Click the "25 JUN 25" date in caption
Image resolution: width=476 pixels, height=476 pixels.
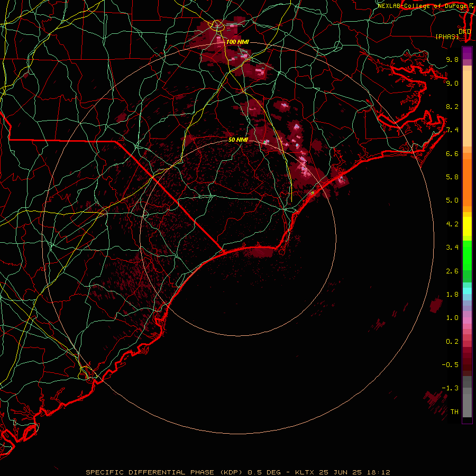[x=341, y=472]
